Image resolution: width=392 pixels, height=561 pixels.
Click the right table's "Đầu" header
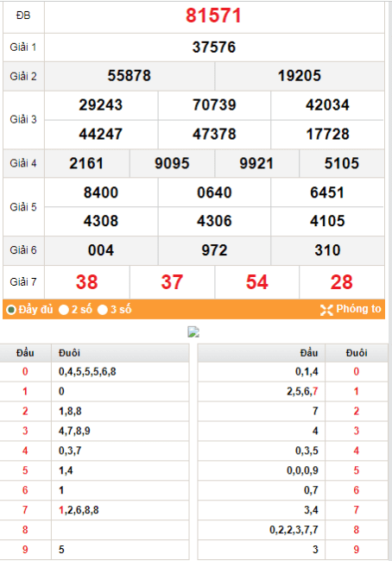point(309,353)
